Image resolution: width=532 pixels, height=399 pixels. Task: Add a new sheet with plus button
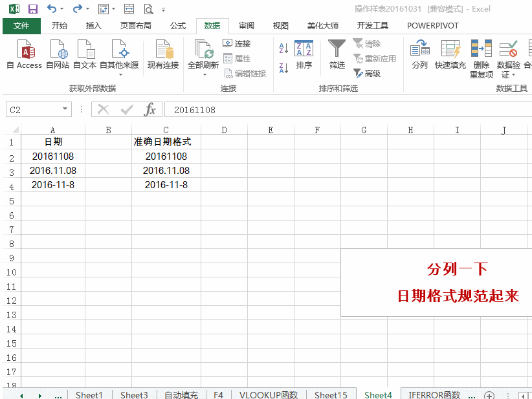pyautogui.click(x=489, y=395)
